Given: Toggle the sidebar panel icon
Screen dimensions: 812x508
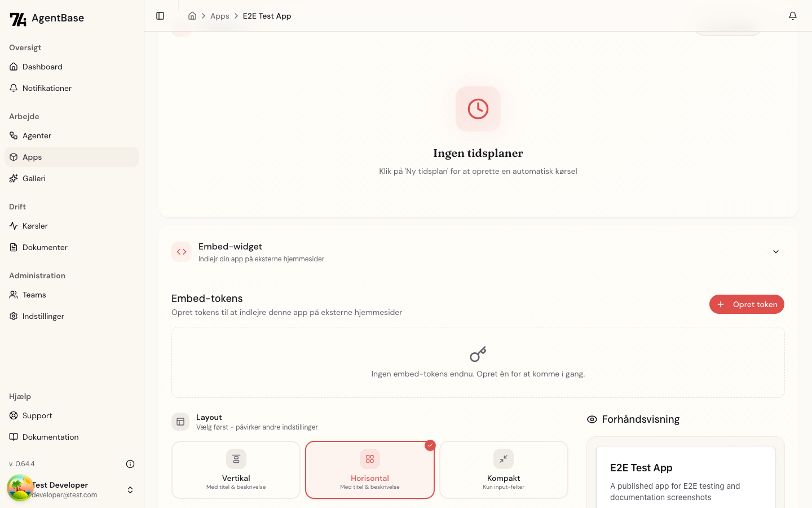Looking at the screenshot, I should click(x=160, y=16).
